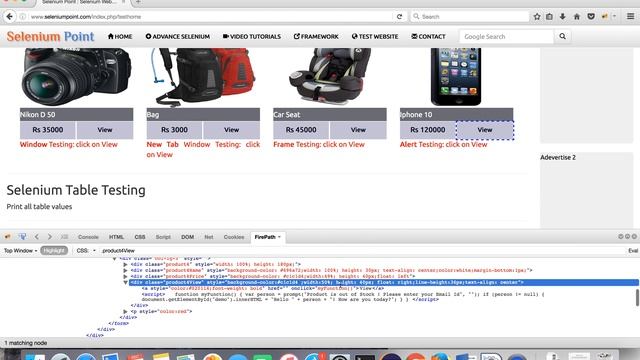Reload the page with the refresh icon
Image resolution: width=640 pixels, height=360 pixels.
click(400, 17)
